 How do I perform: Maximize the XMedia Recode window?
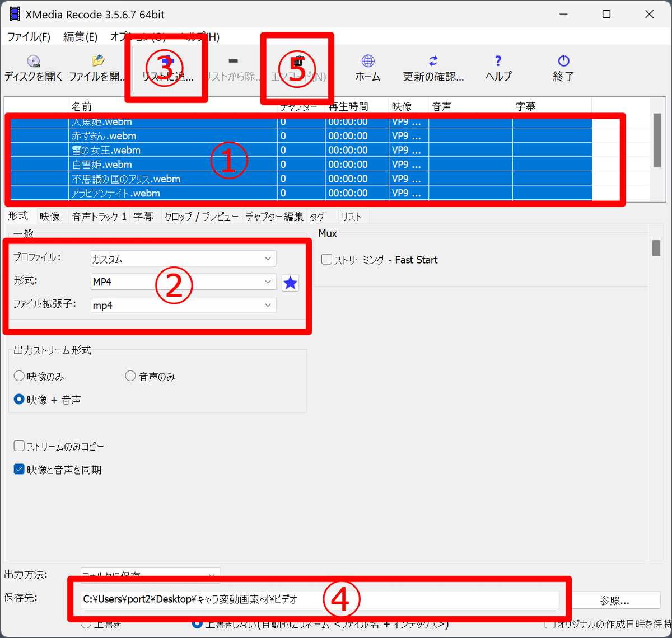606,15
